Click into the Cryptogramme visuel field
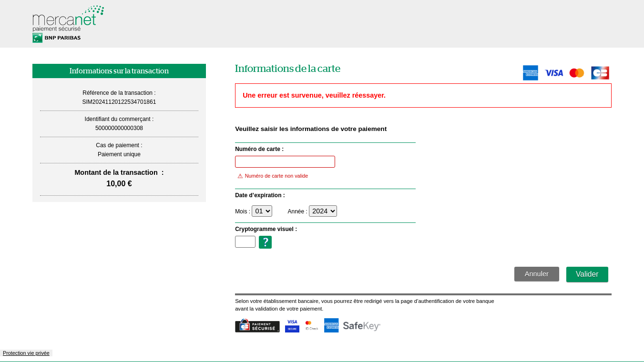Viewport: 644px width, 362px height. click(x=245, y=242)
